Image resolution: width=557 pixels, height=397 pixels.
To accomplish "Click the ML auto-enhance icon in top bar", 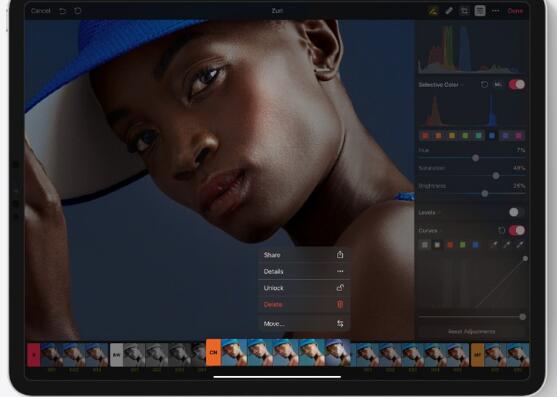I will point(433,11).
